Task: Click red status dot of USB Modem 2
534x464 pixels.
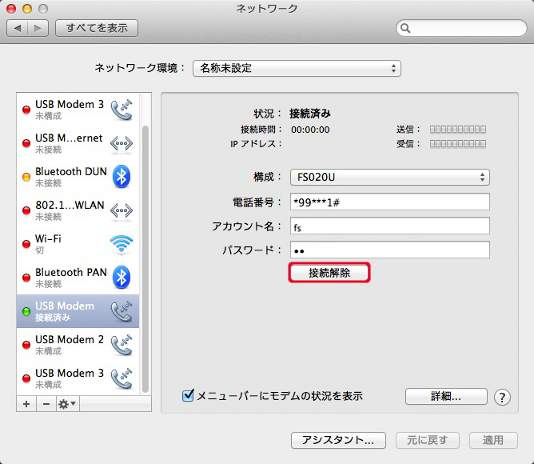Action: click(x=26, y=345)
